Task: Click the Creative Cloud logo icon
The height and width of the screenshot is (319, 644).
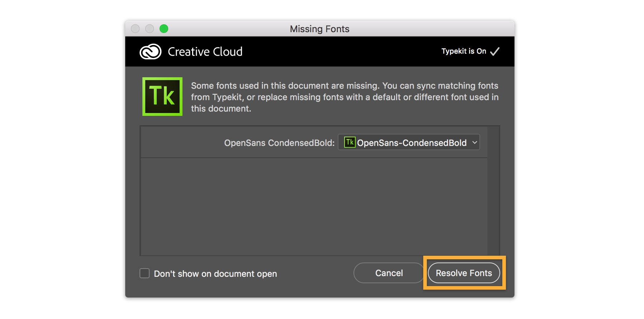Action: click(150, 52)
